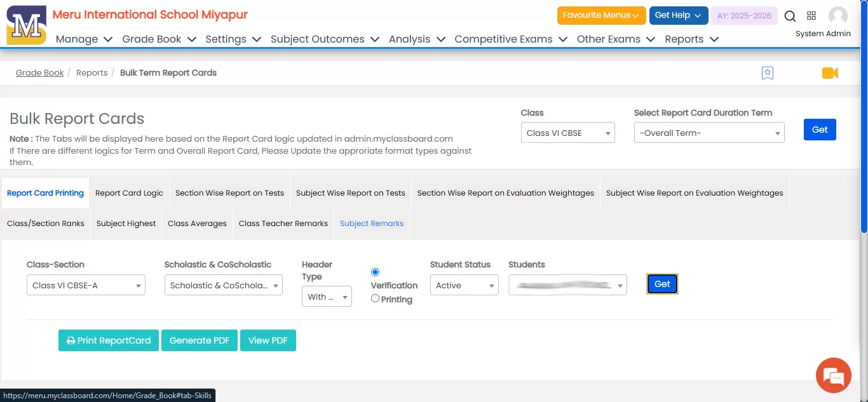
Task: Select the Verification radio button
Action: click(x=375, y=272)
